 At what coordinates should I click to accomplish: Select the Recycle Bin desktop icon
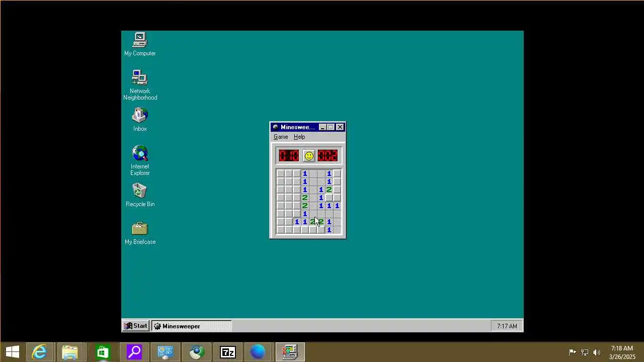(140, 195)
